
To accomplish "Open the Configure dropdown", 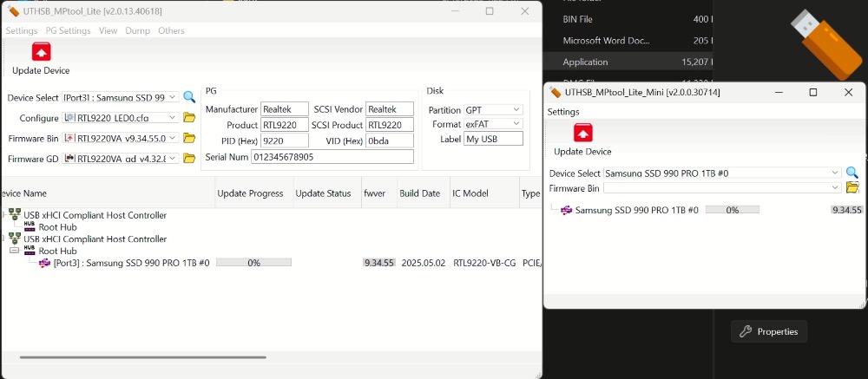I will click(173, 118).
